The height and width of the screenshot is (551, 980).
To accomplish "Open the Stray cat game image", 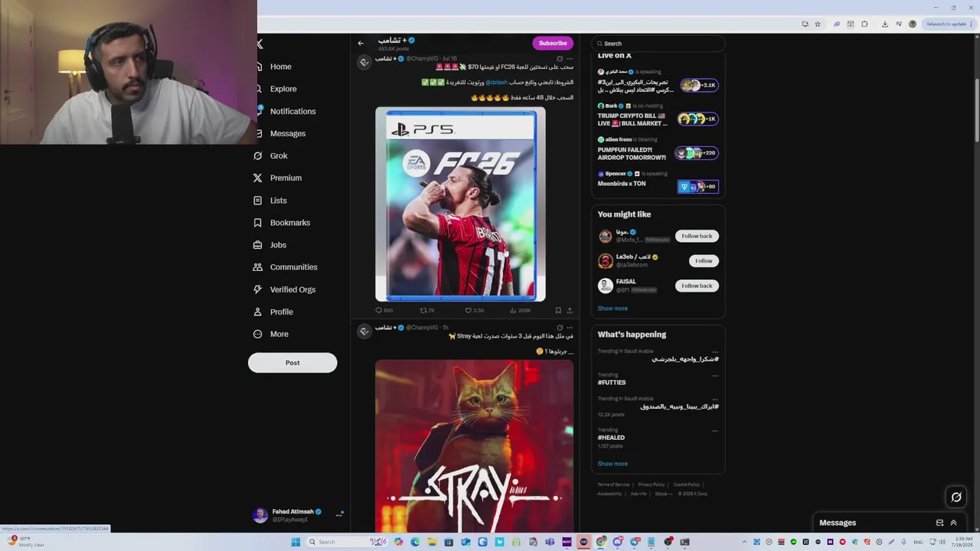I will tap(474, 445).
